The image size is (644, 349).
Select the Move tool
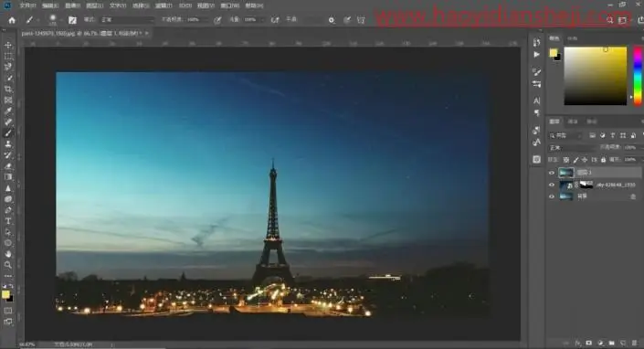(x=8, y=45)
